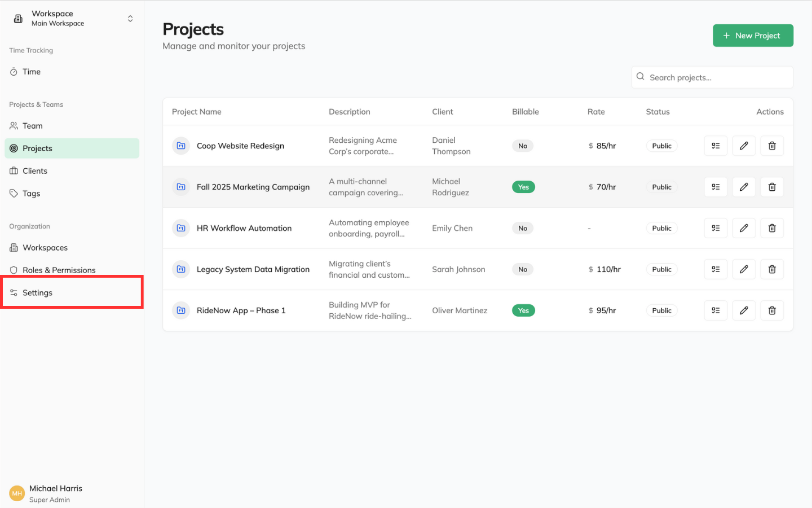
Task: Open the workspace switcher chevron
Action: coord(130,18)
